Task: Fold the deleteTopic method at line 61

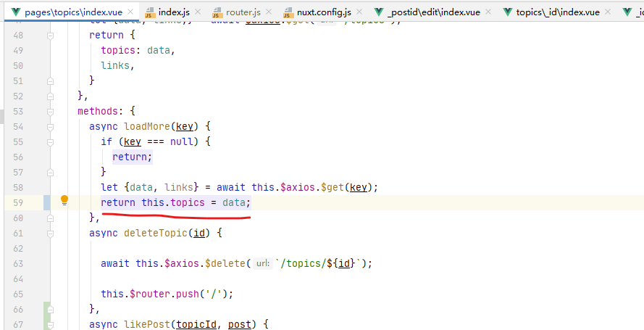Action: click(50, 234)
